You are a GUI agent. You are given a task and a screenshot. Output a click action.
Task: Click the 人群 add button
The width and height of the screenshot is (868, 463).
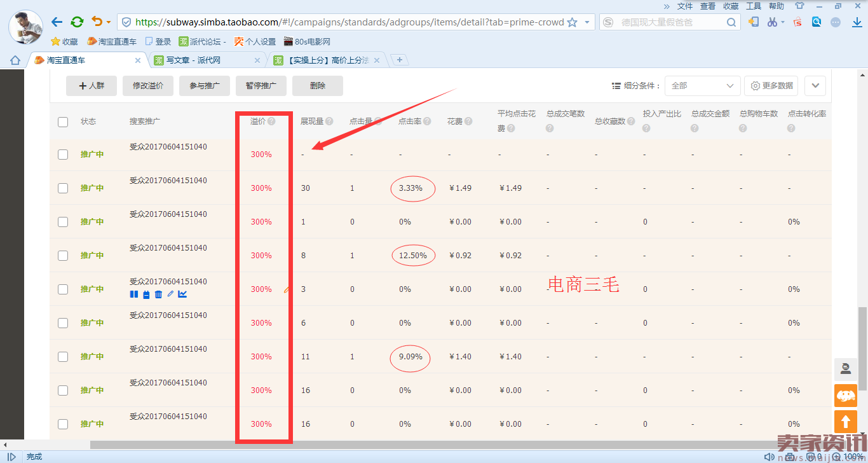pyautogui.click(x=92, y=86)
